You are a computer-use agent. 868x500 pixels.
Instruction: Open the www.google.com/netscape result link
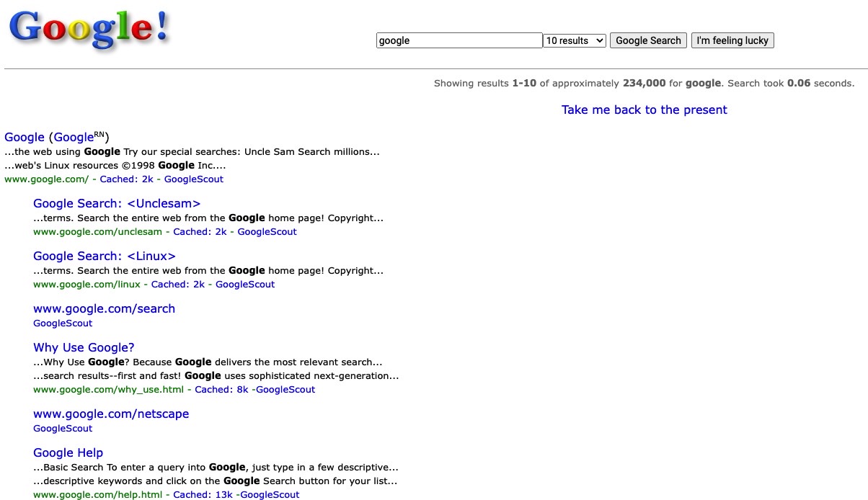(x=111, y=414)
